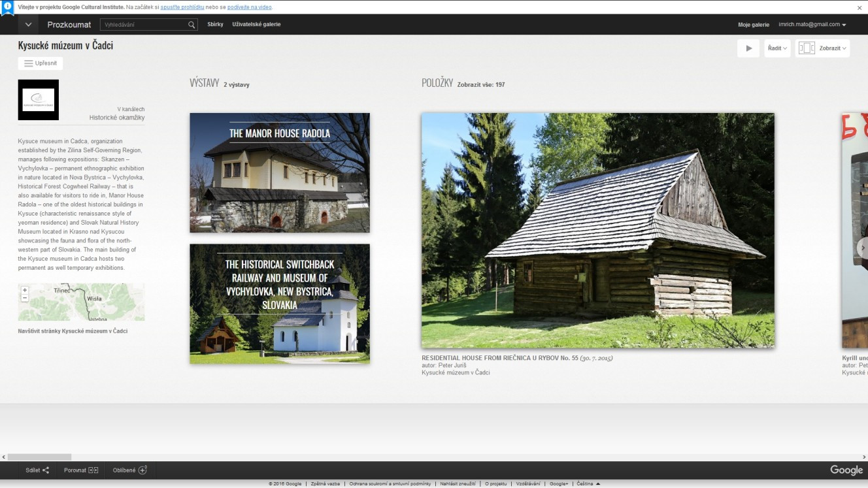Click into the Vyhledávání search field

144,25
